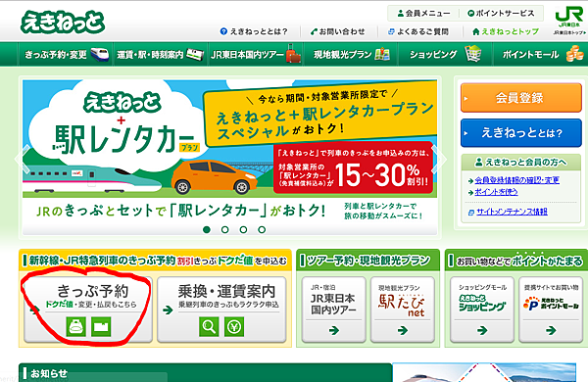Open the サイトメンテナンス情報 link

pyautogui.click(x=512, y=212)
